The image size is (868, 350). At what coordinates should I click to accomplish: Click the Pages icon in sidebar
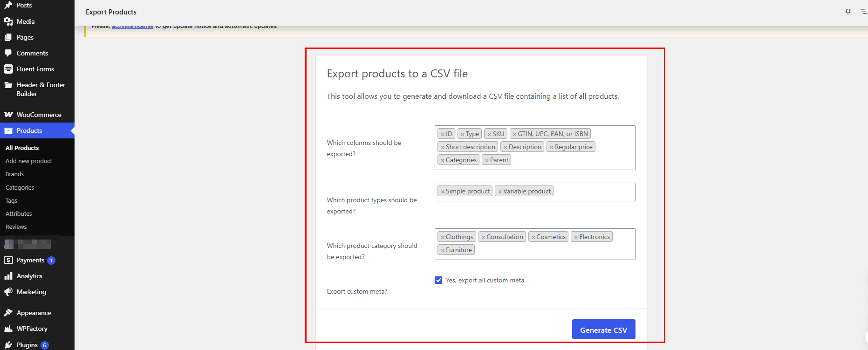pyautogui.click(x=8, y=37)
